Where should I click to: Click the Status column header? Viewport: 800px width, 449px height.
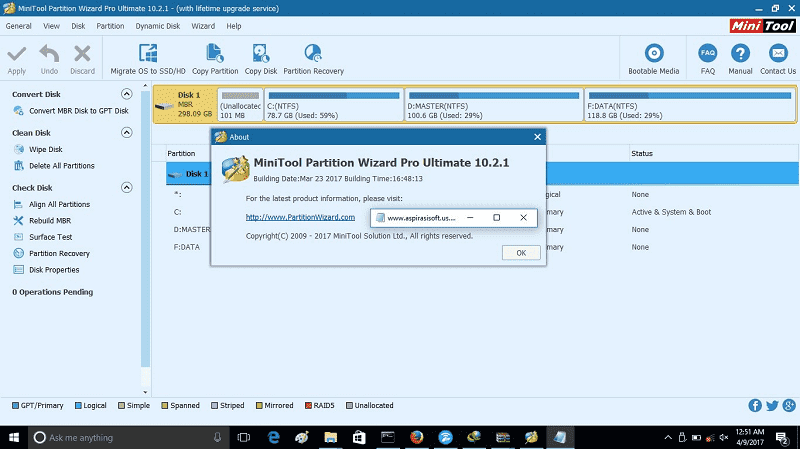(642, 154)
